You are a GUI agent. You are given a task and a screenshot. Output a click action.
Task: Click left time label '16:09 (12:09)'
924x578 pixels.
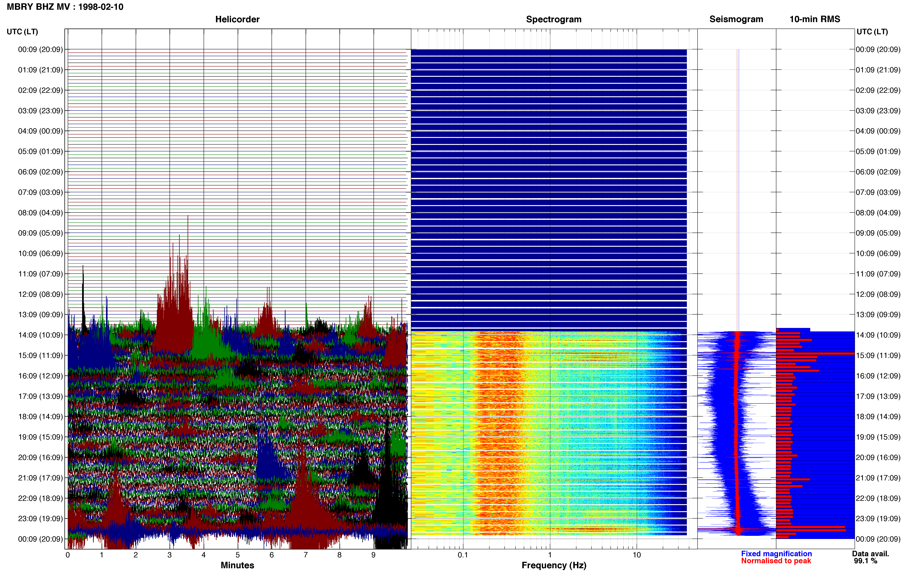(41, 376)
